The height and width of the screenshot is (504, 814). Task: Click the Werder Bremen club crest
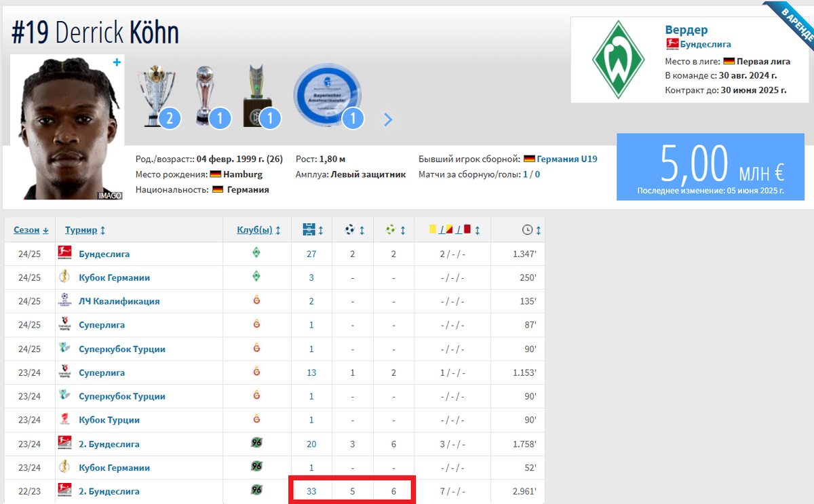[617, 60]
